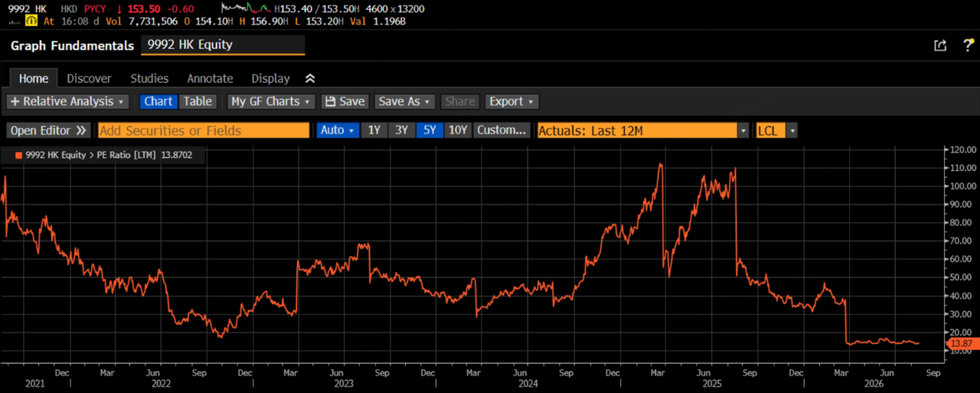Open the Display tab

click(270, 78)
